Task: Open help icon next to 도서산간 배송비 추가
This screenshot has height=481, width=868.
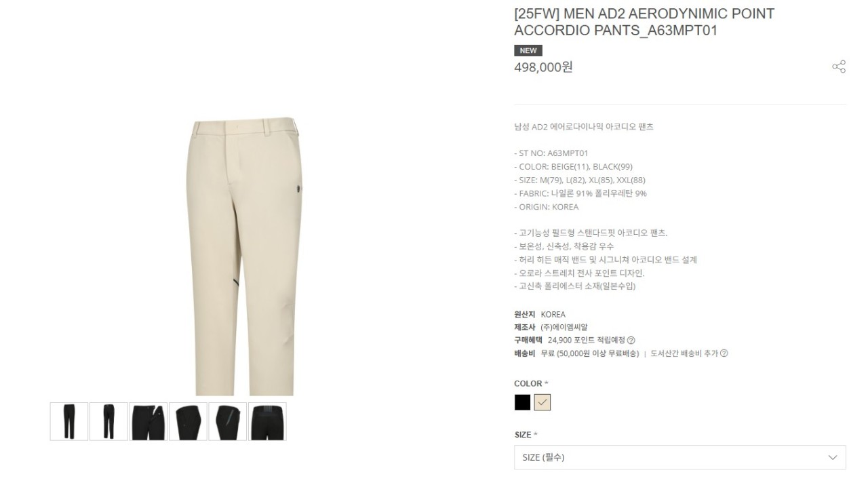Action: click(x=724, y=353)
